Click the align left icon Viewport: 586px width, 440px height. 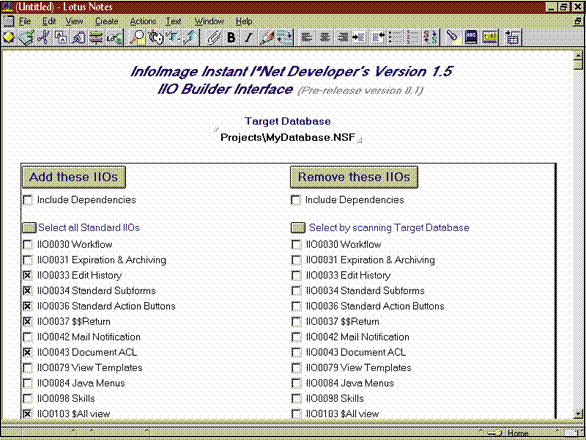pos(307,37)
